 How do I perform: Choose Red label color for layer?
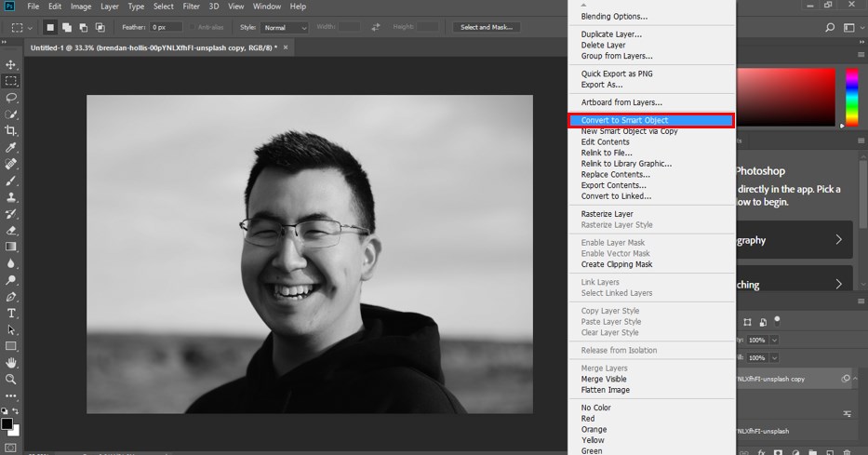(588, 419)
